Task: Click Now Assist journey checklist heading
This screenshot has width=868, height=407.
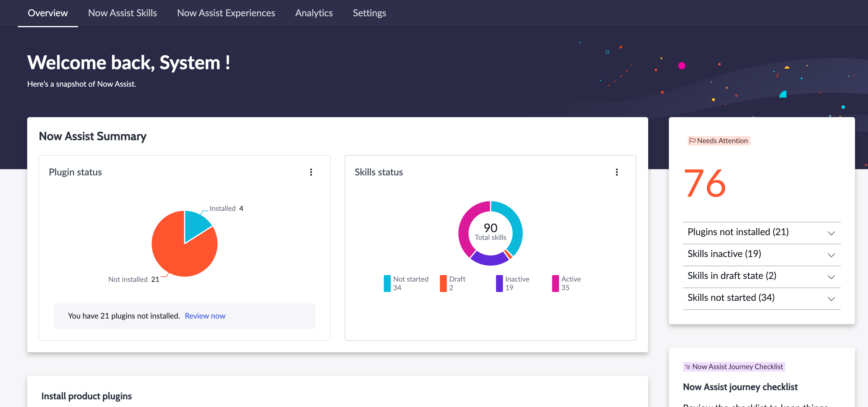Action: tap(740, 387)
